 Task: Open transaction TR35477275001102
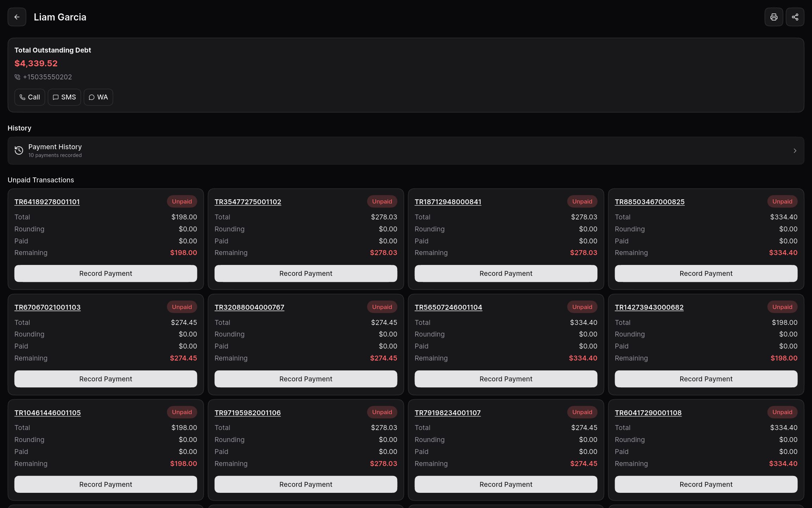coord(248,202)
